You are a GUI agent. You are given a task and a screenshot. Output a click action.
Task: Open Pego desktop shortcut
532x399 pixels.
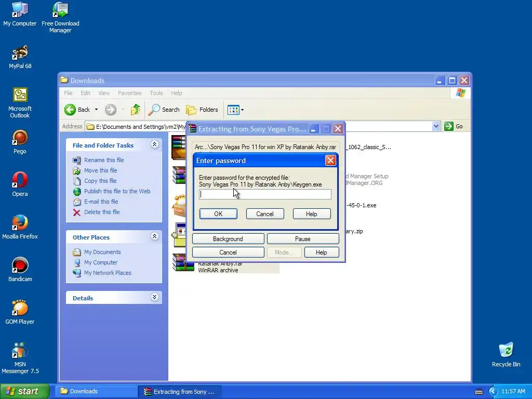pos(20,142)
